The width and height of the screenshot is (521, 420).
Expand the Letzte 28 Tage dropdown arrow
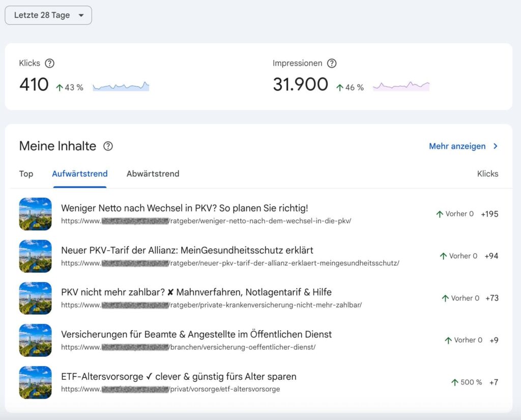[x=81, y=15]
